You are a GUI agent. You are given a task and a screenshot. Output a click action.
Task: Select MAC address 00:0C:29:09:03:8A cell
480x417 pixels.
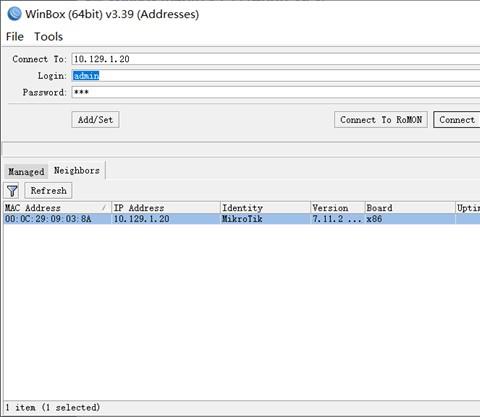[x=57, y=219]
